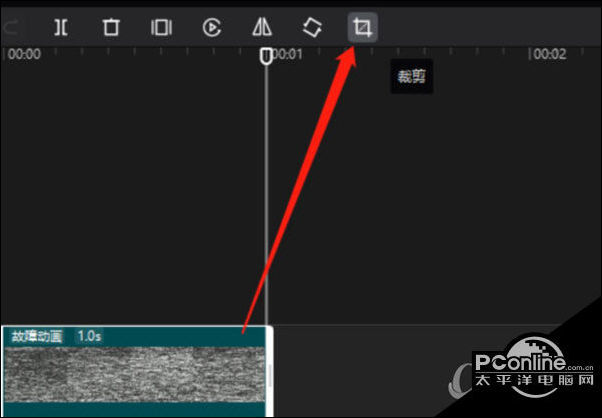Select the noise texture clip thumbnail

click(134, 374)
